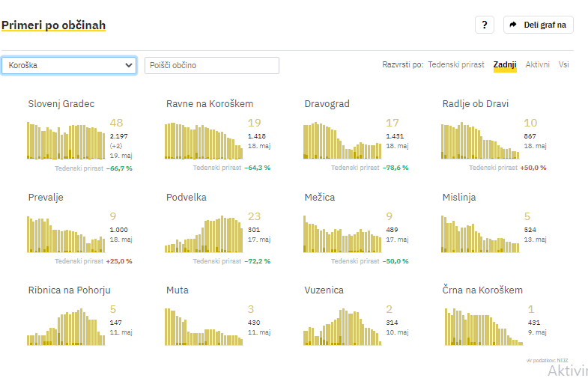This screenshot has width=588, height=378.
Task: Select the Podvelka bar chart
Action: (204, 234)
